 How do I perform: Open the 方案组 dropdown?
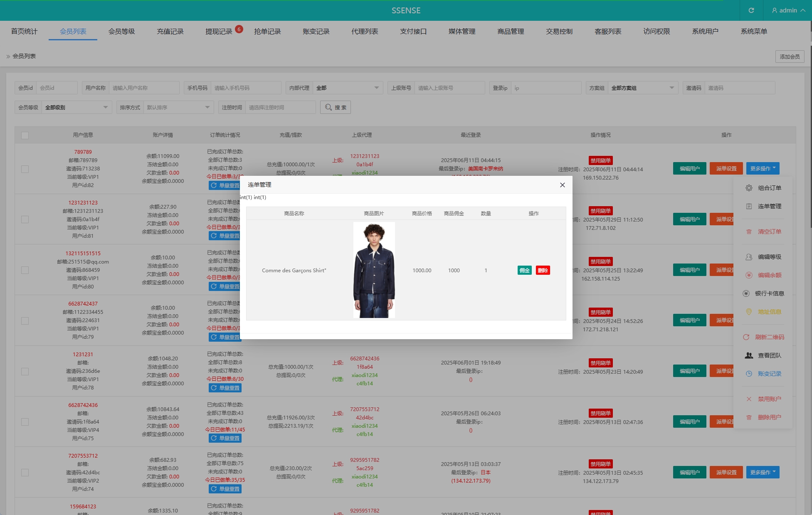coord(642,88)
